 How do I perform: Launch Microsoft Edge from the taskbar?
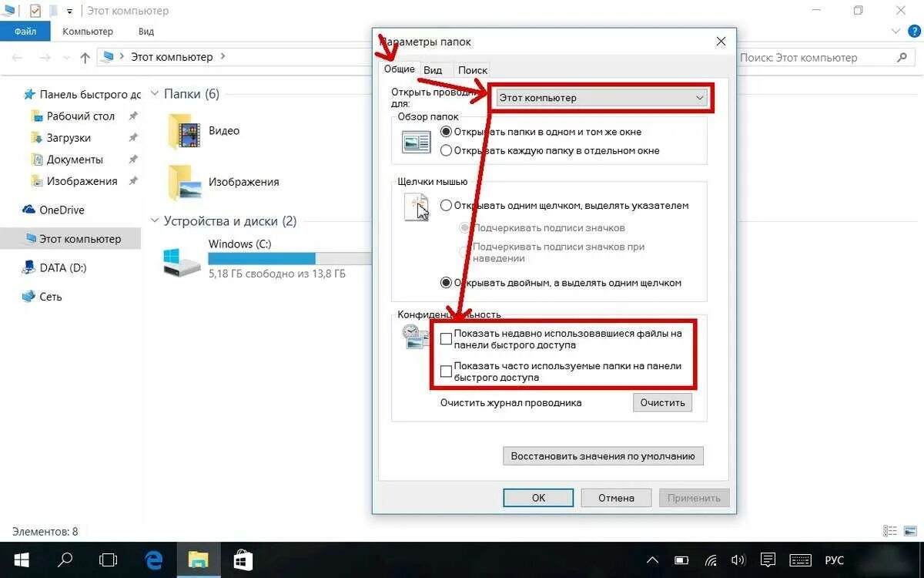[154, 560]
